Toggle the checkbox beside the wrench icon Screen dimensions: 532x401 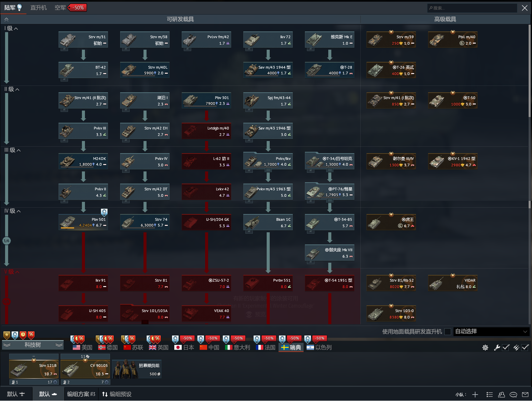[x=506, y=348]
